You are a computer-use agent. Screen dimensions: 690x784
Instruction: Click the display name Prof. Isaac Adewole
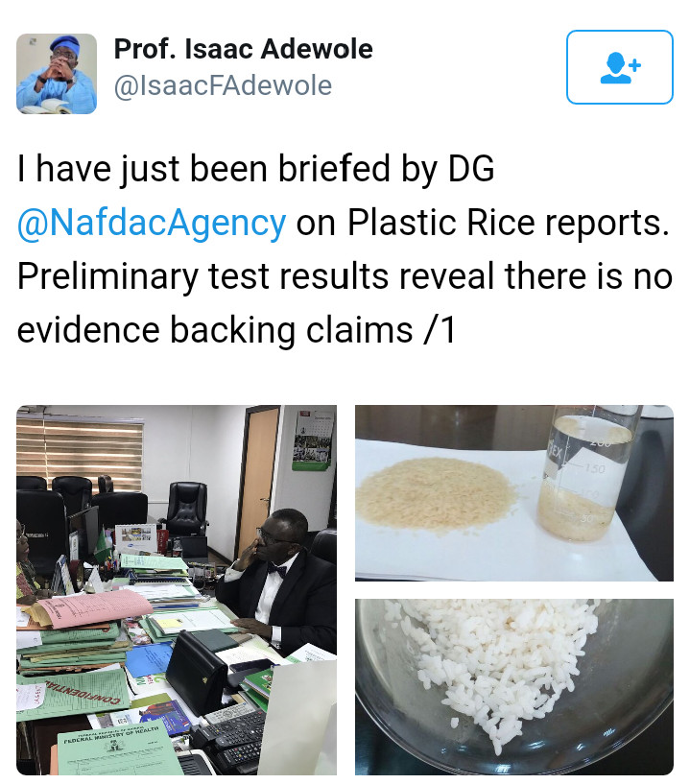click(243, 49)
